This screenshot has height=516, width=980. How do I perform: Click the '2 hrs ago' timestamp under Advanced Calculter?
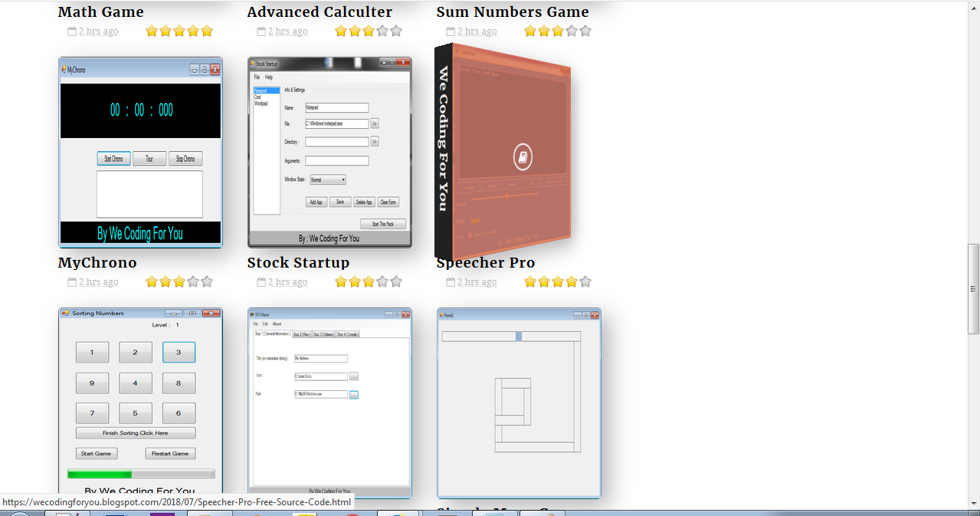coord(287,31)
